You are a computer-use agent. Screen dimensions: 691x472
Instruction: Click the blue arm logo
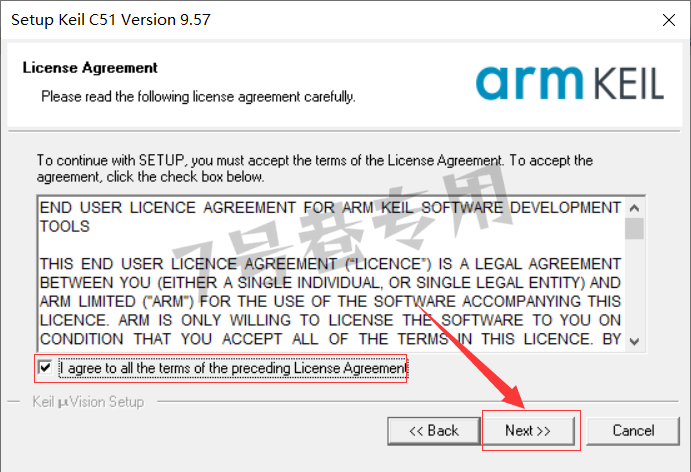click(529, 83)
